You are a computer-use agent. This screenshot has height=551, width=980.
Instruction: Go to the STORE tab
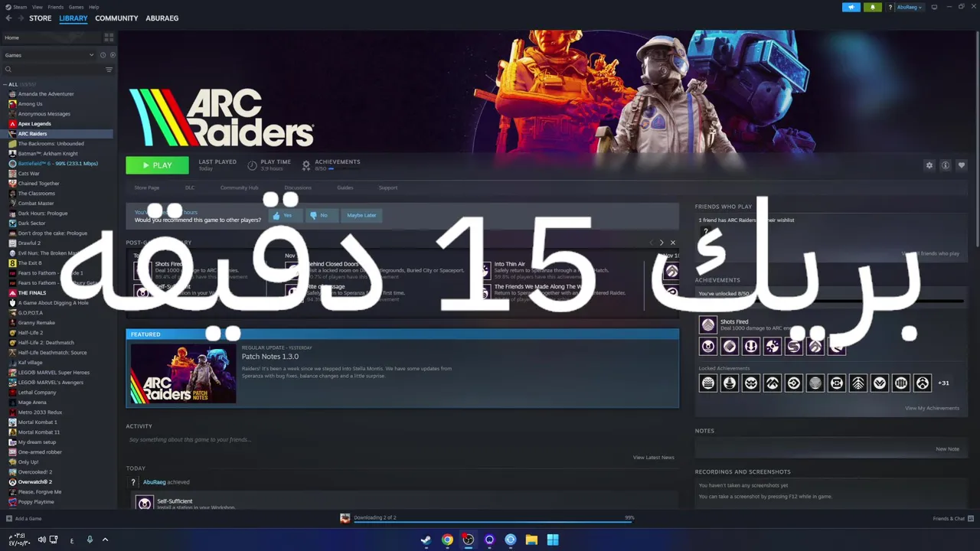pos(41,18)
